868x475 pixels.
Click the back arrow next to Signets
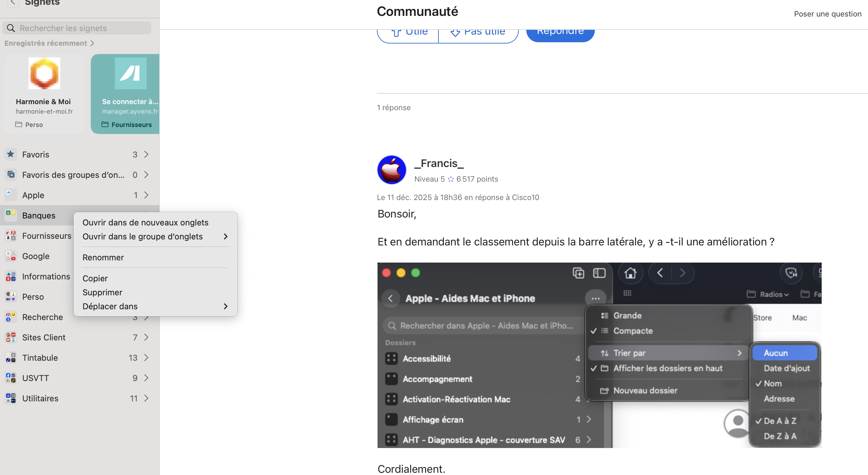pyautogui.click(x=13, y=3)
